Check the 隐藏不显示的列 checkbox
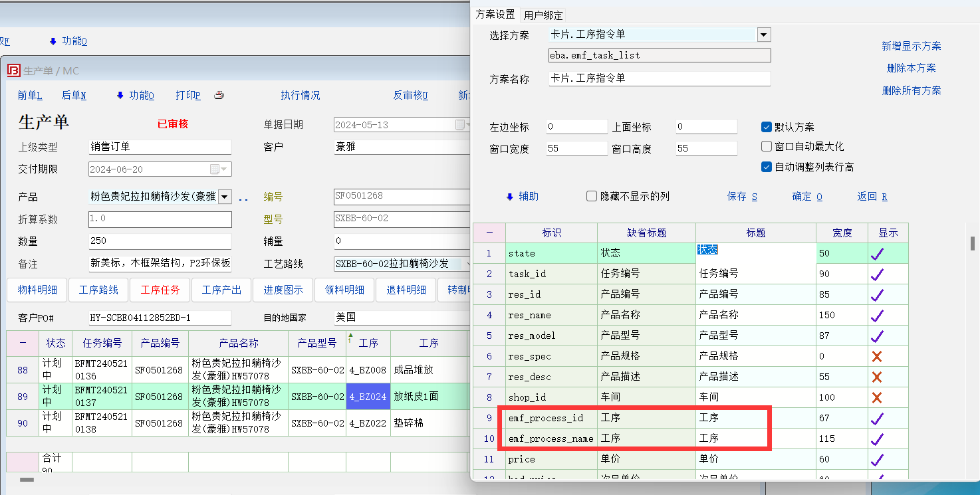 click(592, 196)
